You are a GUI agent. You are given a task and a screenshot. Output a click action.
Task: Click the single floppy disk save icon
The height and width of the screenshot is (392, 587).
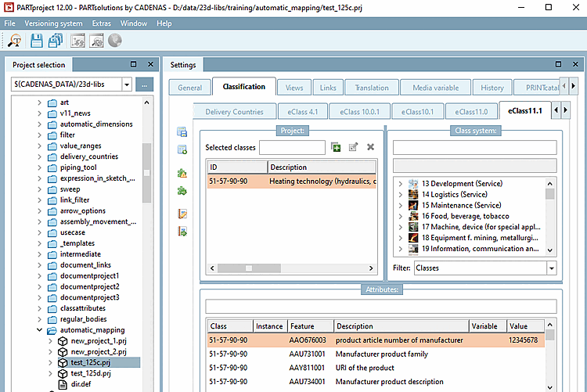36,41
